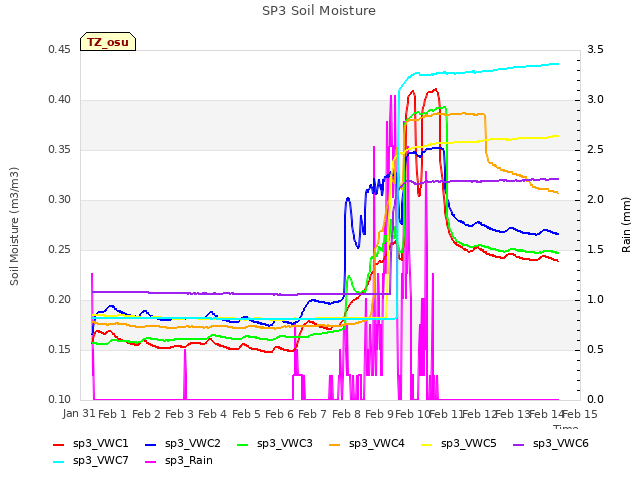Click the 0.0 rain axis tick label

[596, 399]
